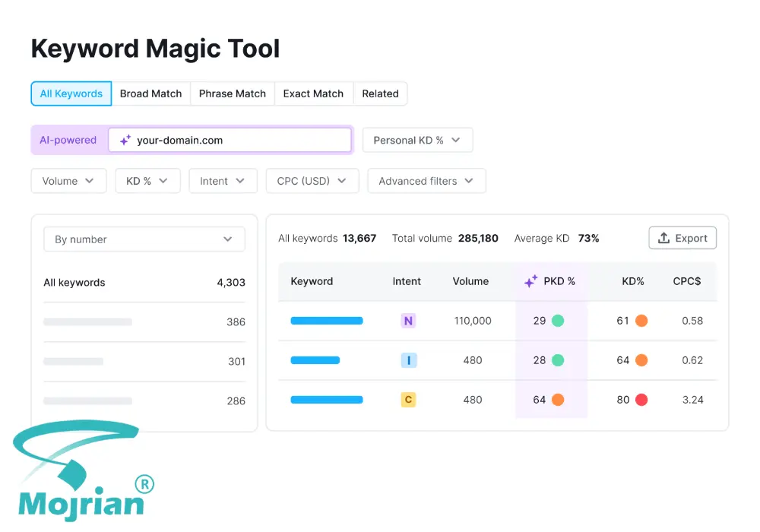Viewport: 760px width, 532px height.
Task: Select the keyword group with 301
Action: pyautogui.click(x=144, y=362)
